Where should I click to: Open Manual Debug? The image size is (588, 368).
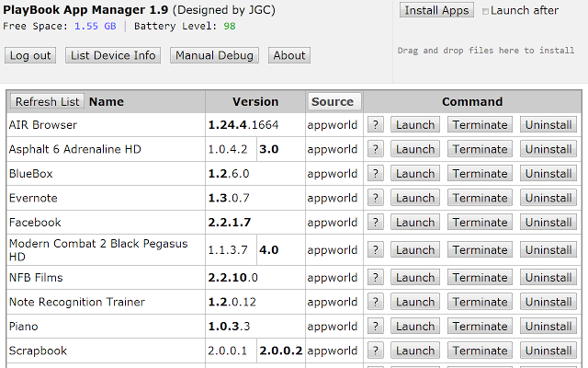(214, 55)
